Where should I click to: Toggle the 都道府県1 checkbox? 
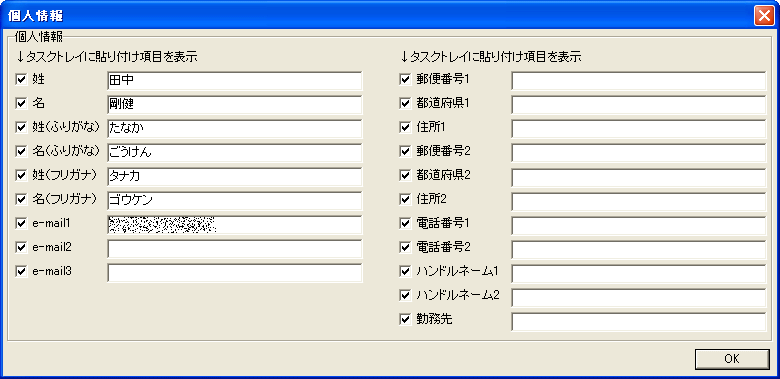[x=405, y=103]
